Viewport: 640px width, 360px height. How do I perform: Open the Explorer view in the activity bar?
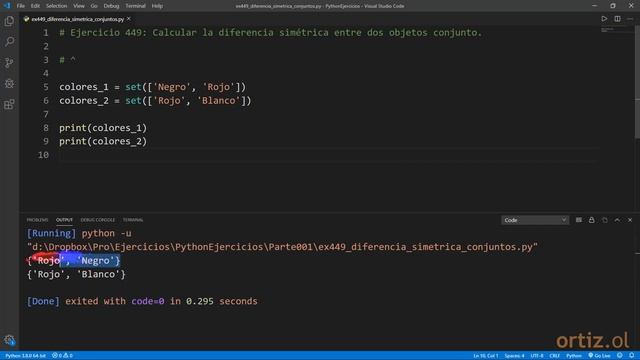[9, 21]
